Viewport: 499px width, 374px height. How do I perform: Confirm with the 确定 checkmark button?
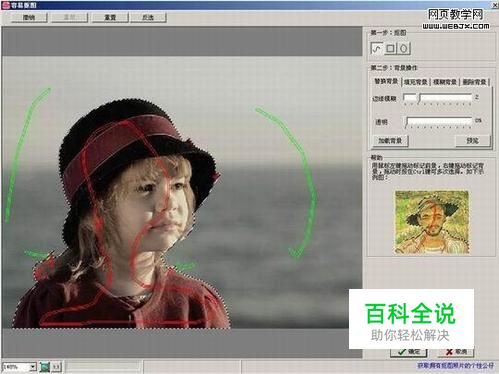pyautogui.click(x=409, y=352)
